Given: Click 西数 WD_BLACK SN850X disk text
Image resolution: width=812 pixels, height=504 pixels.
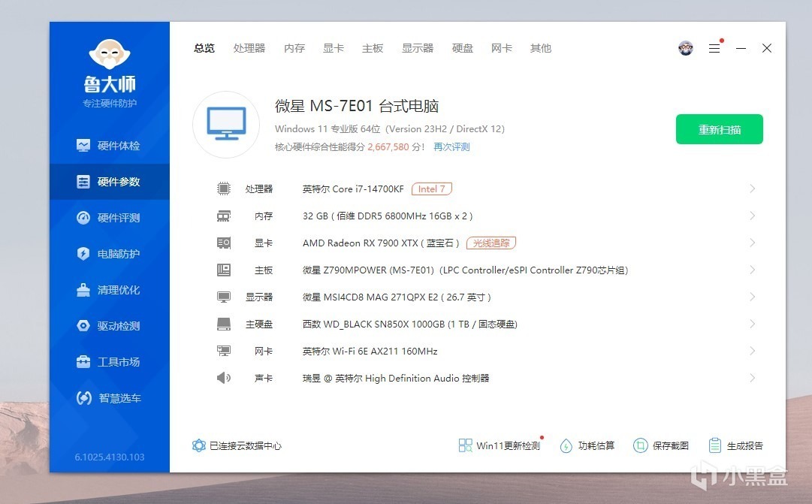Looking at the screenshot, I should (409, 324).
